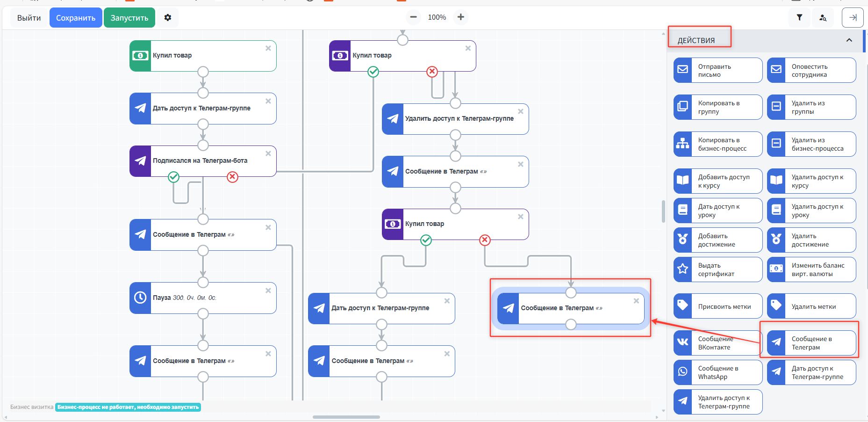
Task: Choose the Выдать сертификат action
Action: [717, 269]
